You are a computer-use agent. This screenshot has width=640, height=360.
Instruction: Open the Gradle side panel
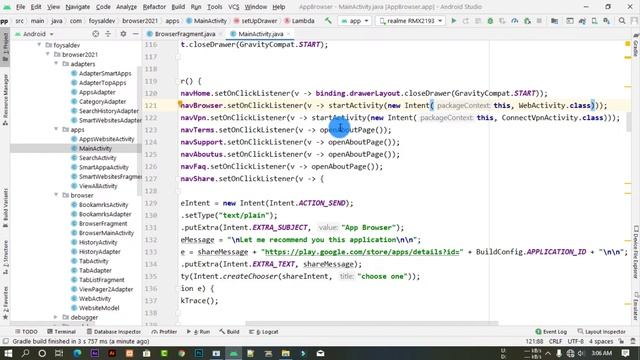(x=636, y=46)
